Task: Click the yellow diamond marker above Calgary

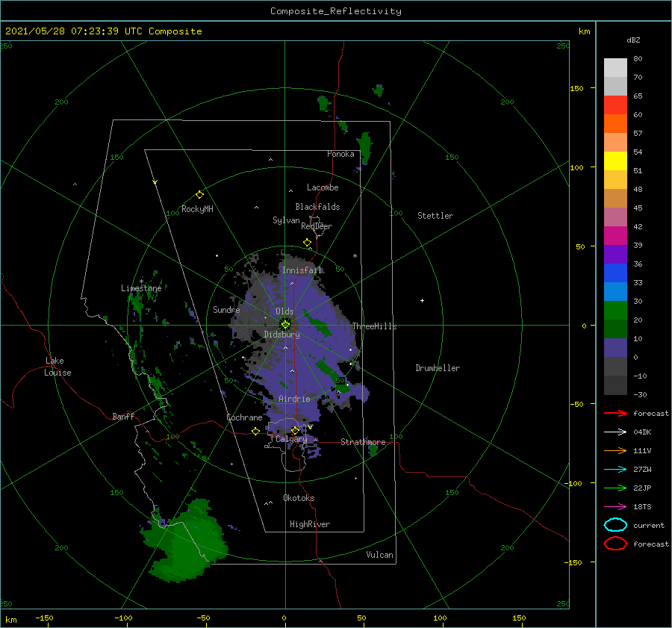Action: pos(295,430)
